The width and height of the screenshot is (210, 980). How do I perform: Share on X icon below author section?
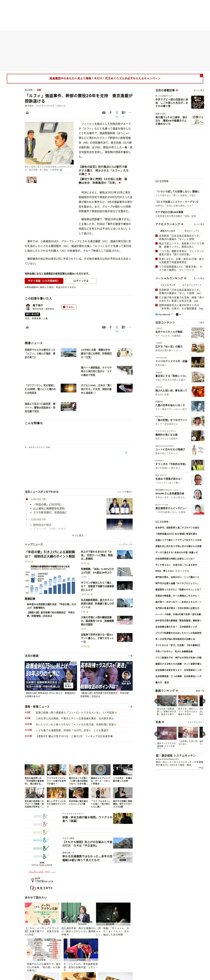pyautogui.click(x=117, y=327)
